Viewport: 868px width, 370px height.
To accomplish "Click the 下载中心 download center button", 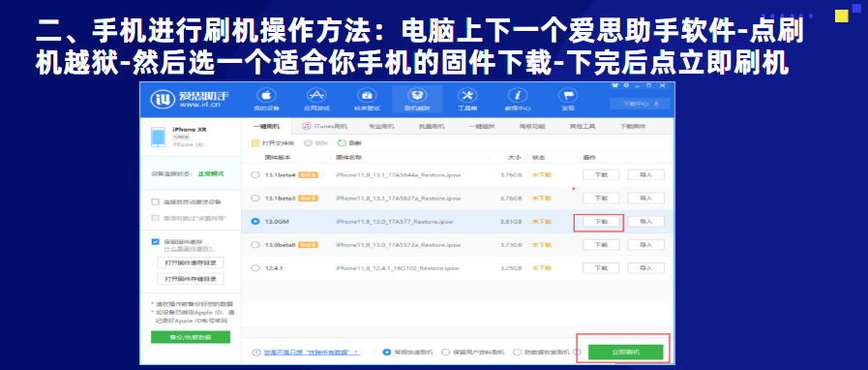I will (640, 104).
